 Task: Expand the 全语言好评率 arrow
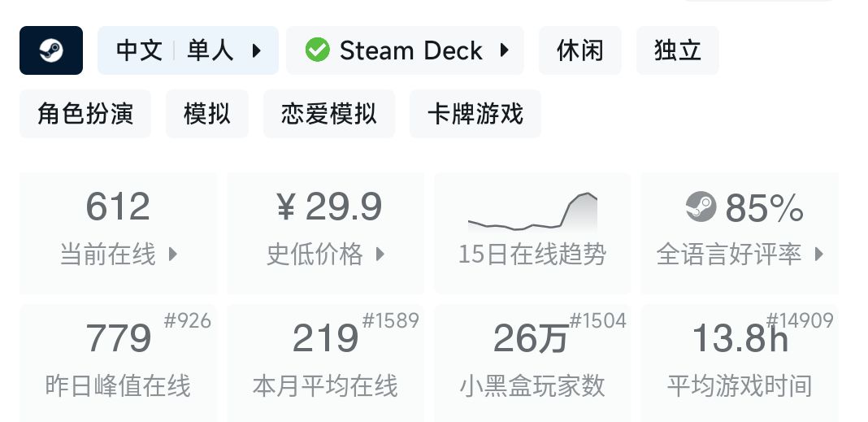pos(819,255)
